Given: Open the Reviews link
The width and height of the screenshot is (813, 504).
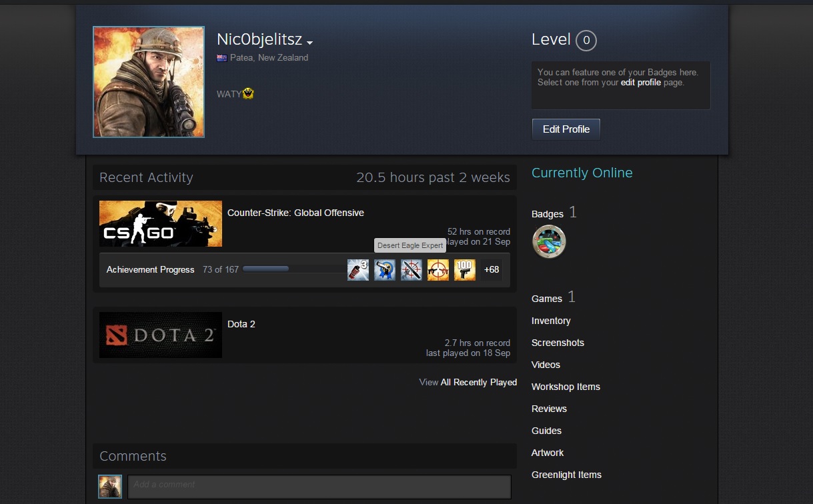Looking at the screenshot, I should click(x=549, y=409).
